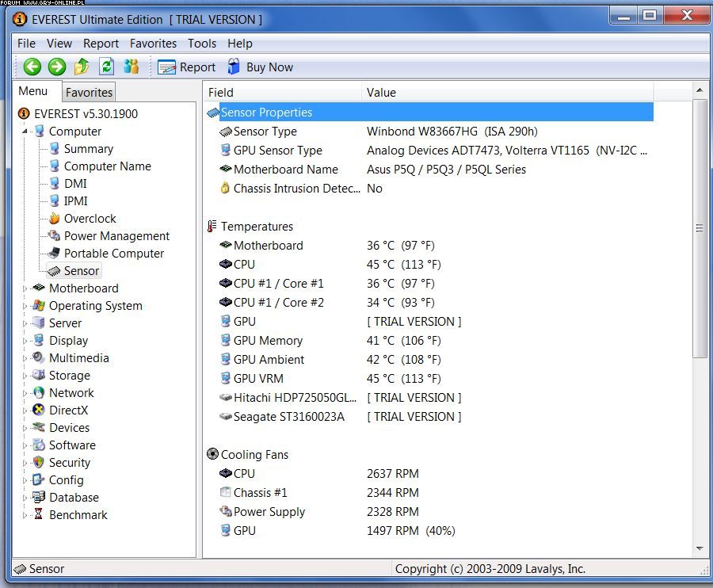Switch to the Menu tab
Image resolution: width=713 pixels, height=588 pixels.
pyautogui.click(x=33, y=91)
